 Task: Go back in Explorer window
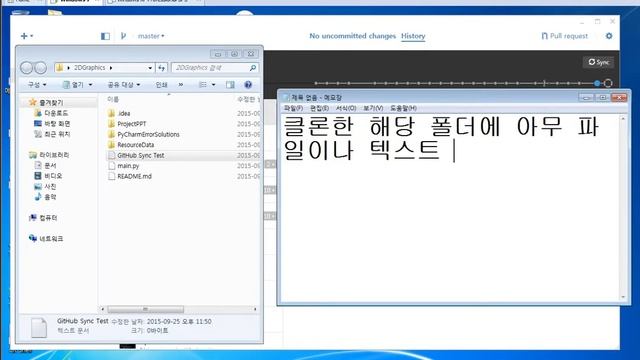(x=27, y=68)
